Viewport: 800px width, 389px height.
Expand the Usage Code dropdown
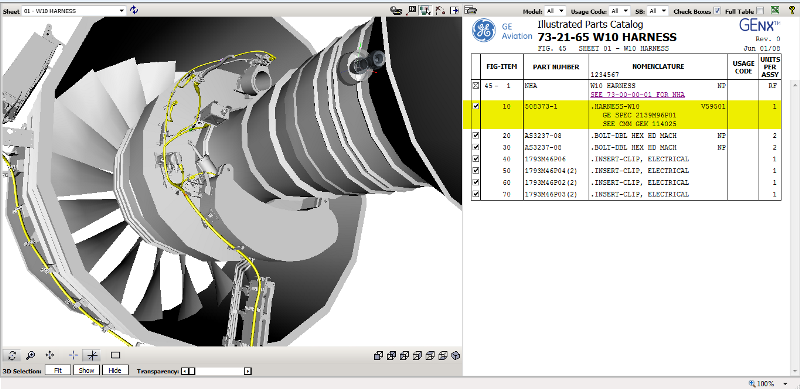619,10
